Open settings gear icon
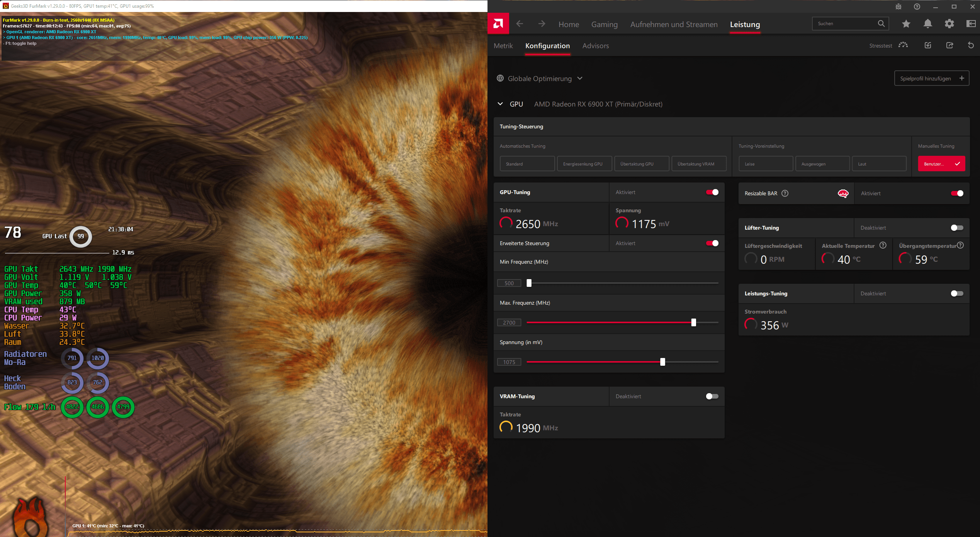Image resolution: width=980 pixels, height=537 pixels. [x=949, y=24]
